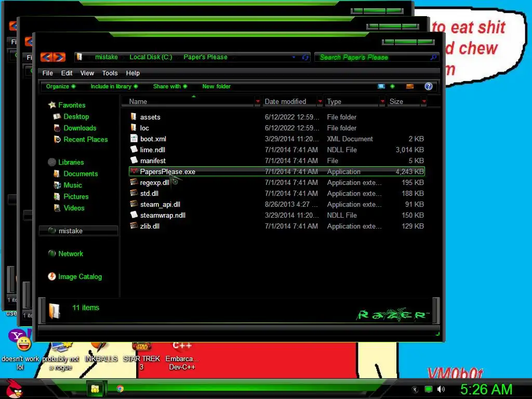
Task: Refresh the Paper's Please folder view
Action: tap(305, 57)
